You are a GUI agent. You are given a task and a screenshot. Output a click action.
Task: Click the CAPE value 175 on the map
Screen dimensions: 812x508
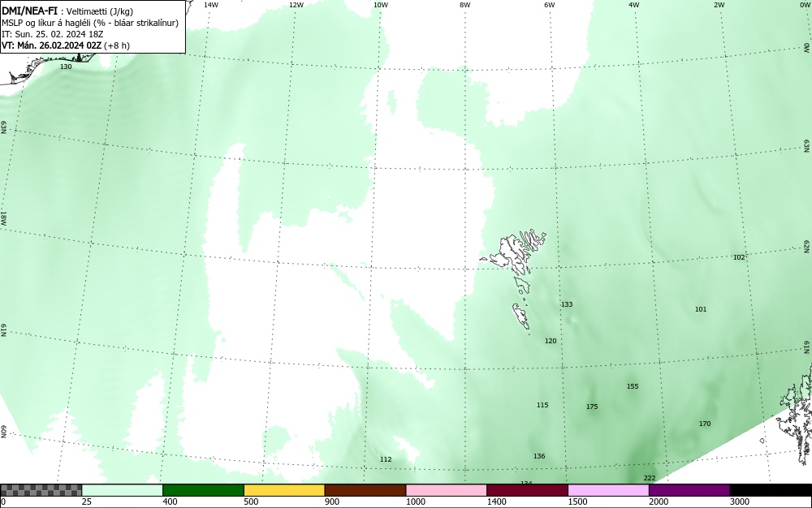click(x=592, y=407)
